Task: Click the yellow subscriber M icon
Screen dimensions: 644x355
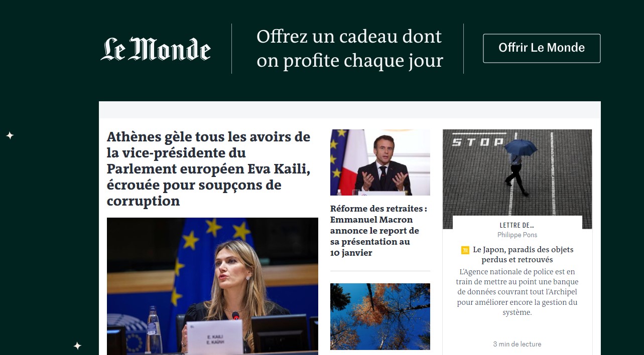Action: pyautogui.click(x=465, y=250)
